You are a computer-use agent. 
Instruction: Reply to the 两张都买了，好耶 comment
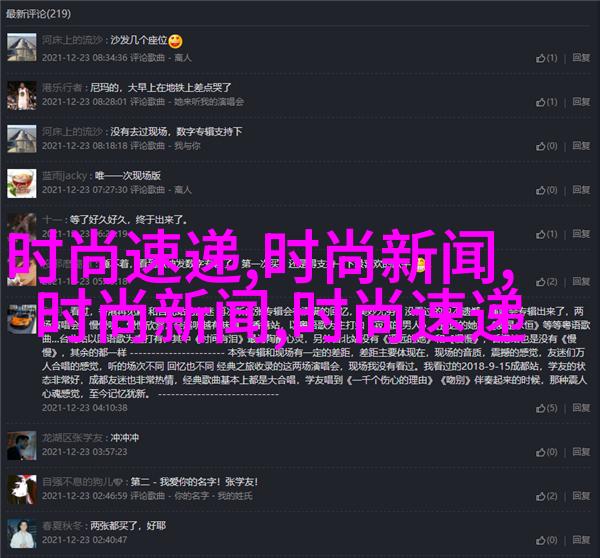coord(581,540)
